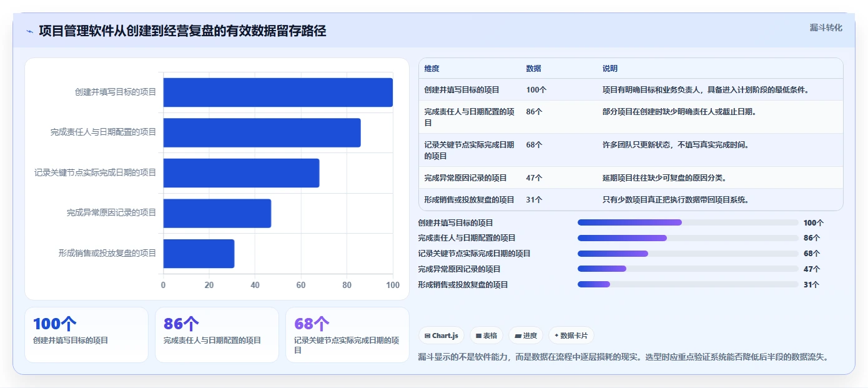This screenshot has height=388, width=868.
Task: Select the 进度 chip
Action: (x=526, y=336)
